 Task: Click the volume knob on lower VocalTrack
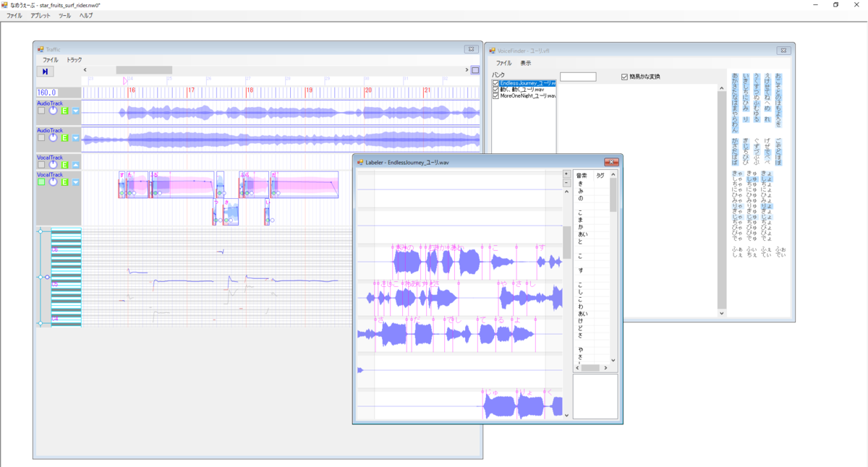click(x=53, y=182)
